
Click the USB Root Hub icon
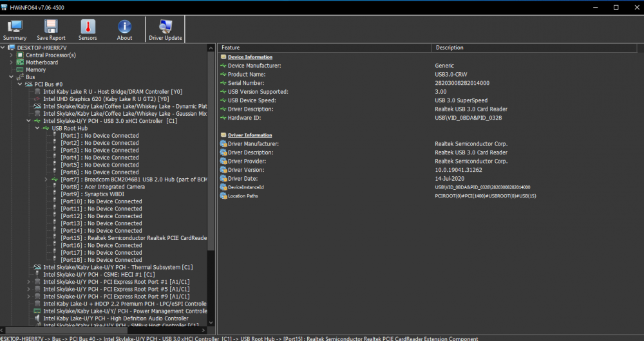pyautogui.click(x=46, y=128)
